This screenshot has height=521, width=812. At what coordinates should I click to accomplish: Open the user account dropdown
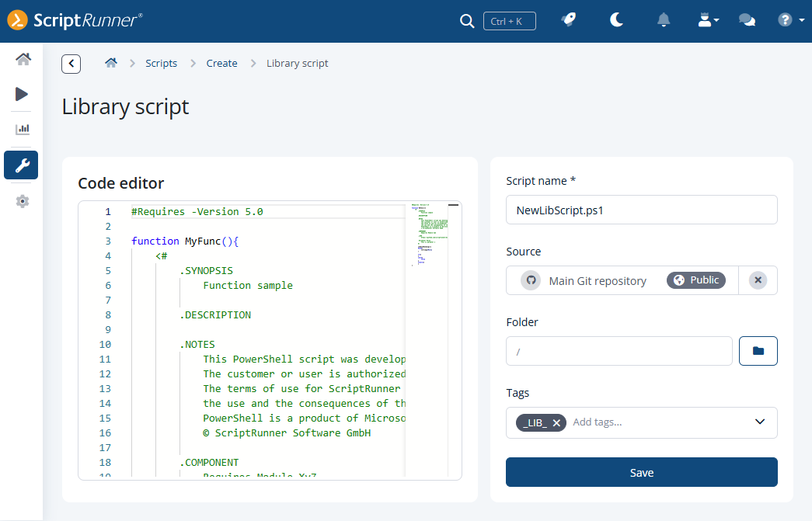click(x=708, y=20)
